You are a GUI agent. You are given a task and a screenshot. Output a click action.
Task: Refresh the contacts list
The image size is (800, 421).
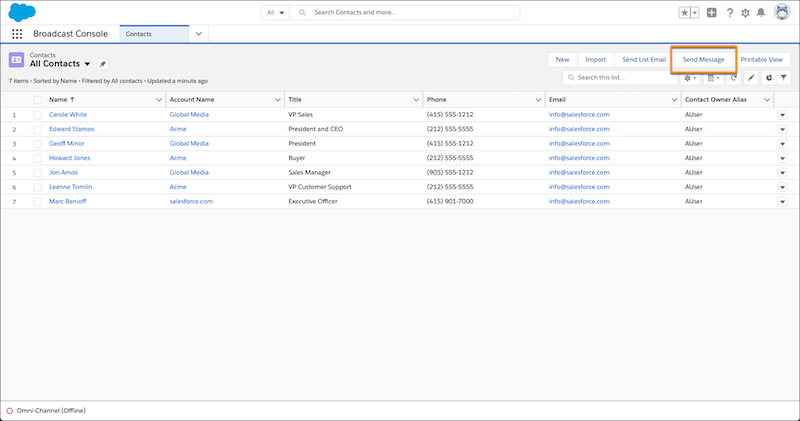pos(734,78)
